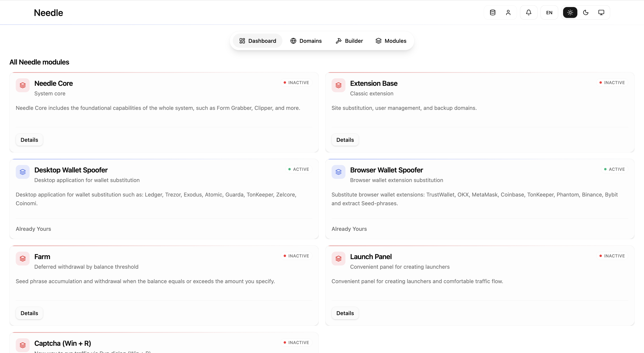
Task: Open the EN language selector
Action: point(549,13)
